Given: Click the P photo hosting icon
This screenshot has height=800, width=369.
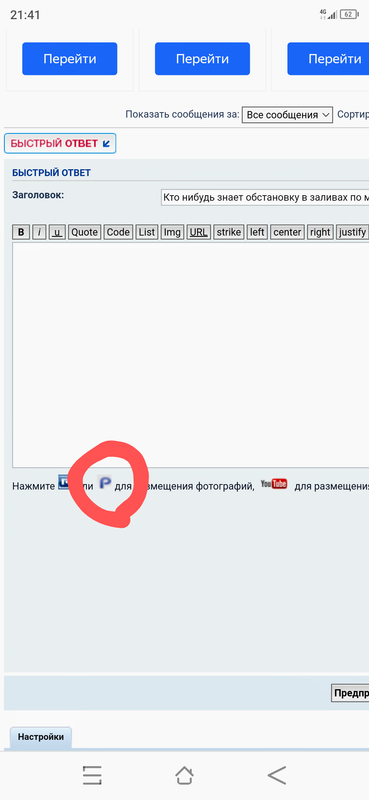Looking at the screenshot, I should pos(105,483).
